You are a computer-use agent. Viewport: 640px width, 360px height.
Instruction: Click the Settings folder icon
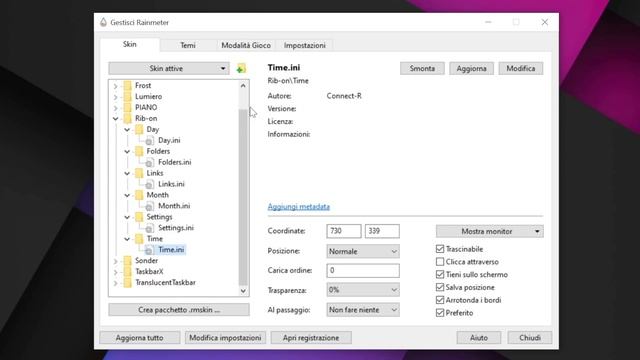coord(139,217)
